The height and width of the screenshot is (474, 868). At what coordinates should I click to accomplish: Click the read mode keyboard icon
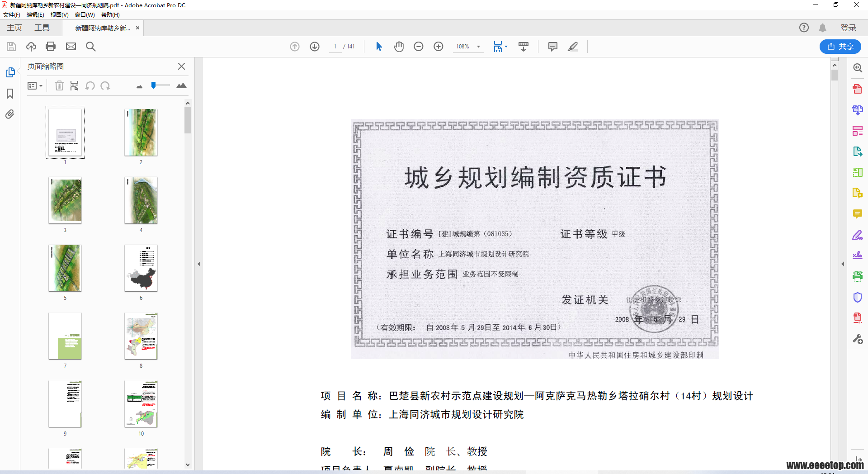pos(524,47)
